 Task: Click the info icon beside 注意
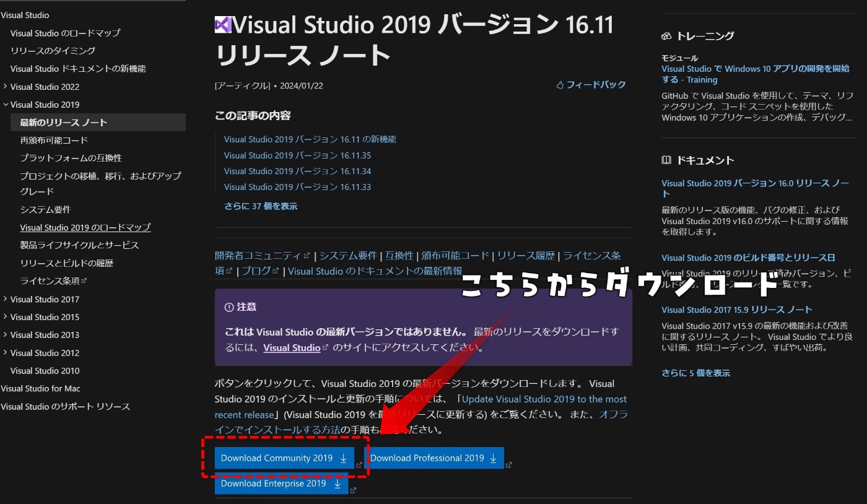(x=229, y=307)
